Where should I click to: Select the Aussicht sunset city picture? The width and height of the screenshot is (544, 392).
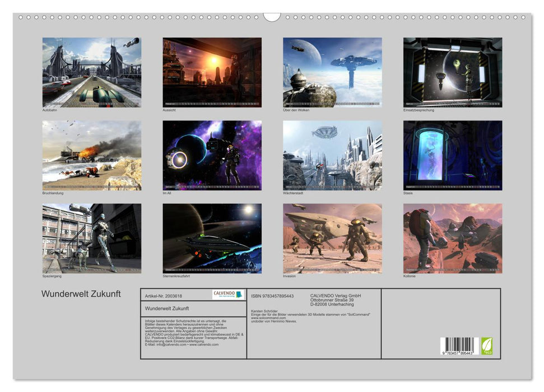(x=212, y=72)
